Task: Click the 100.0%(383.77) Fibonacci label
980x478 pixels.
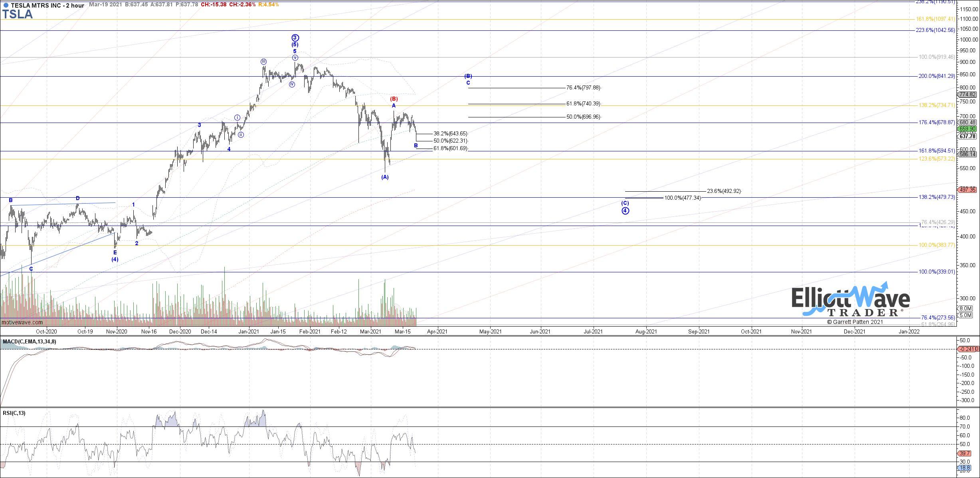Action: point(936,245)
